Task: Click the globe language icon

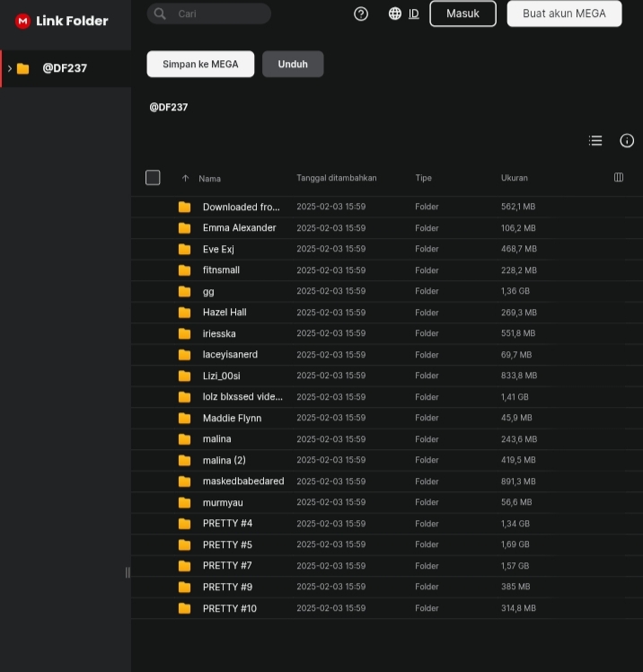Action: [395, 13]
